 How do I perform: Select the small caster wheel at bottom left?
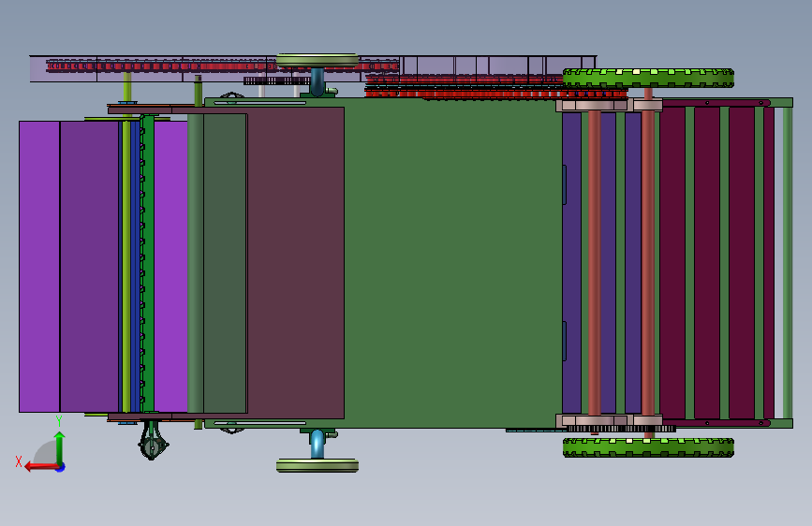(x=152, y=446)
